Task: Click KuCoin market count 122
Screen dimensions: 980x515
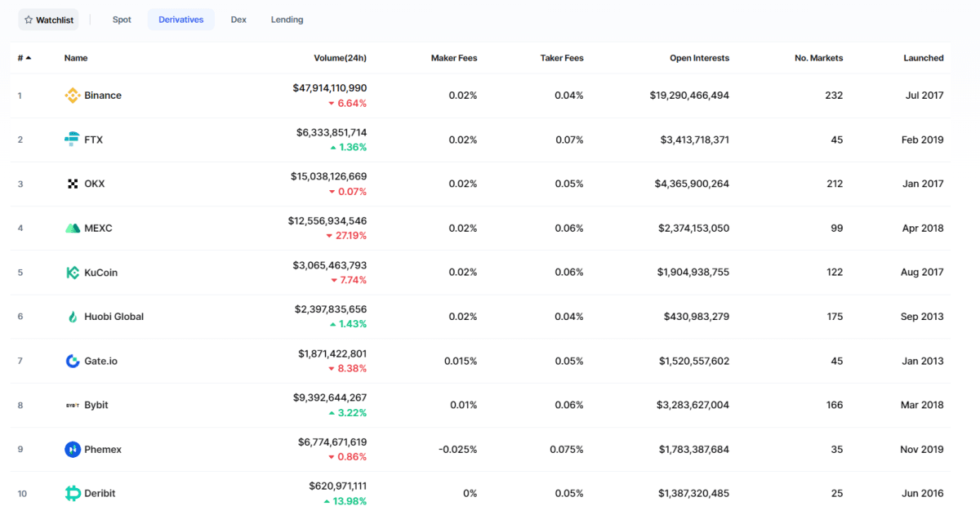Action: [x=835, y=273]
